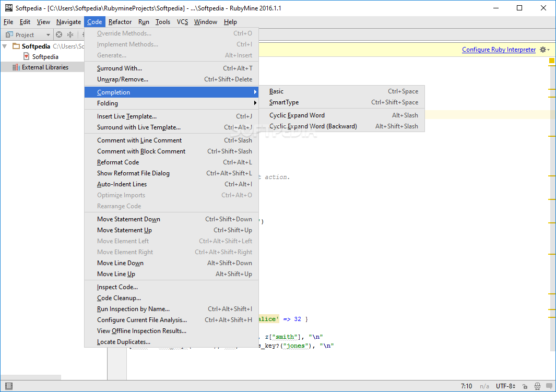Viewport: 556px width, 392px height.
Task: Select Cyclic Expand Word
Action: click(342, 115)
